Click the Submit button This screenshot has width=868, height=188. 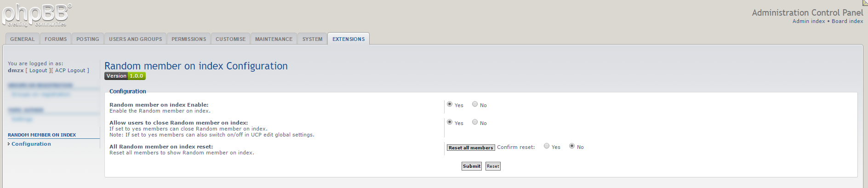(472, 166)
